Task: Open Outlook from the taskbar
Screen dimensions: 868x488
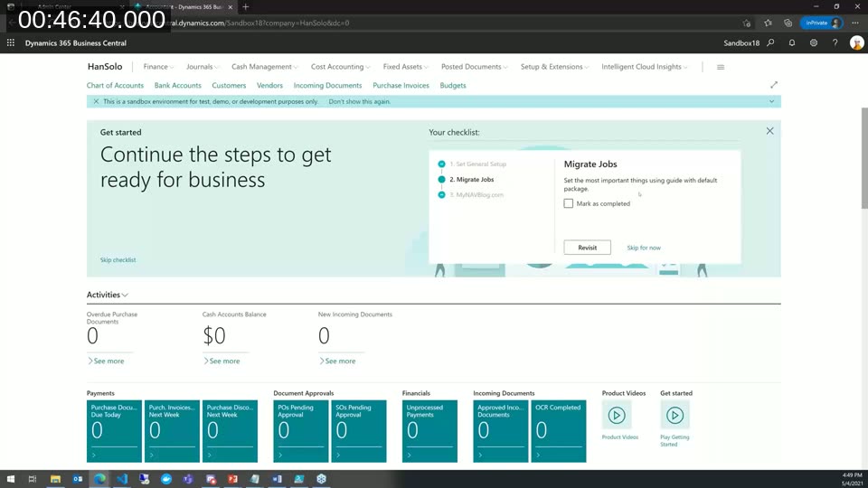Action: [x=78, y=479]
